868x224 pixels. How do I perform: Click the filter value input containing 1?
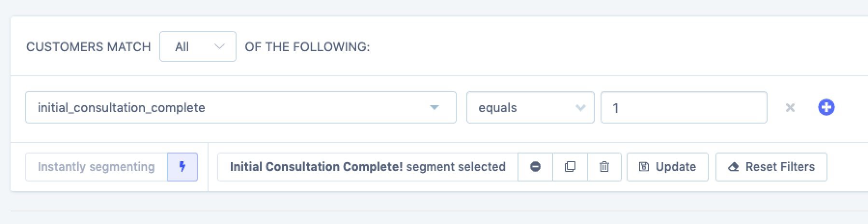pos(684,107)
